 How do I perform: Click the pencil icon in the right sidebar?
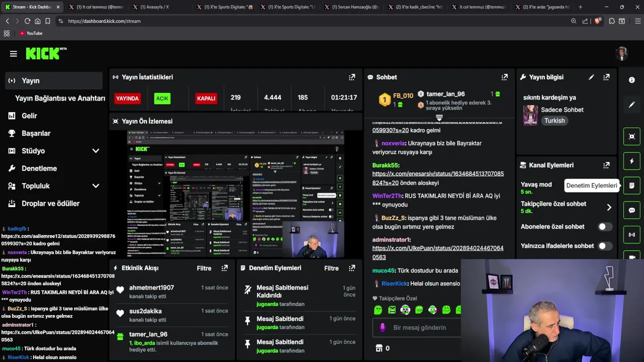tap(632, 105)
